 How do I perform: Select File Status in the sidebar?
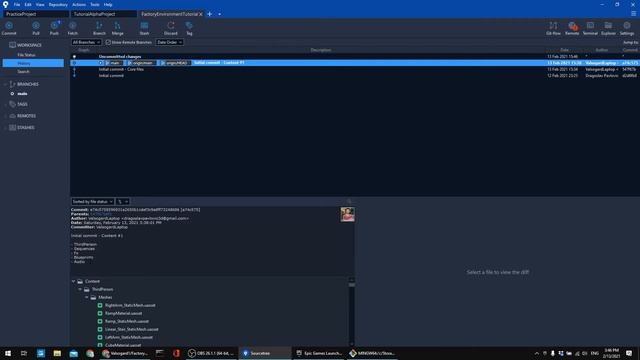(x=27, y=55)
